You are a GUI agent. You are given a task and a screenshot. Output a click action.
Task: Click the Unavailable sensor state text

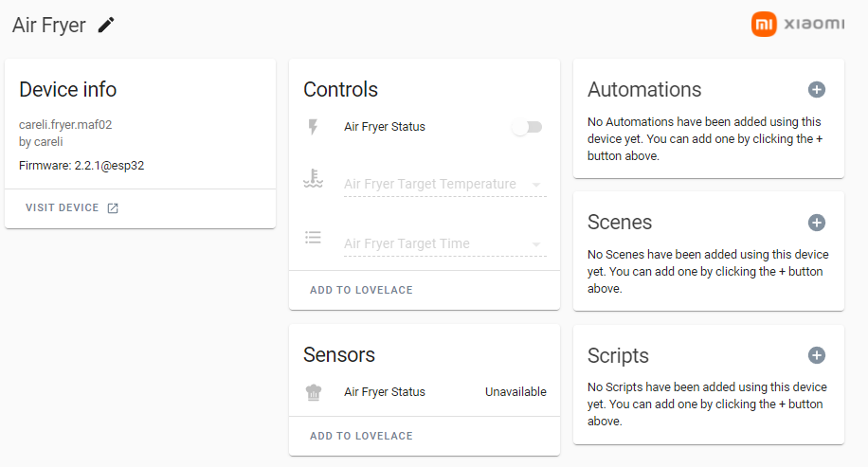pos(515,392)
